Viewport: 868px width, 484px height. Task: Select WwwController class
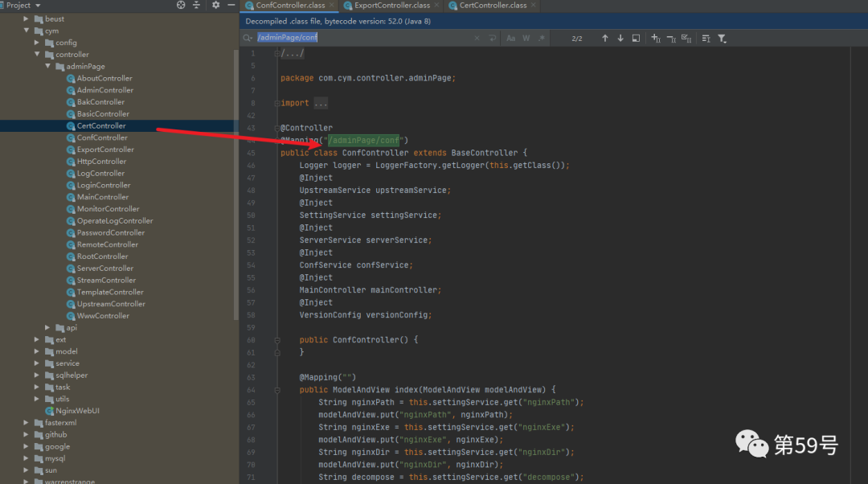(103, 316)
